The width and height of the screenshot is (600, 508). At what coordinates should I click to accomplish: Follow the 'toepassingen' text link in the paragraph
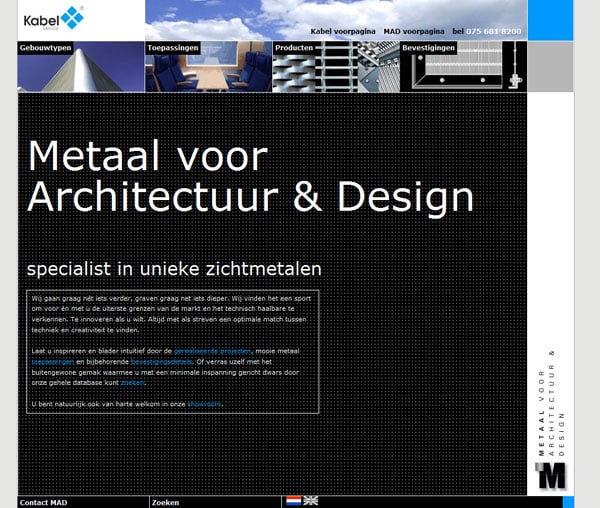[53, 362]
